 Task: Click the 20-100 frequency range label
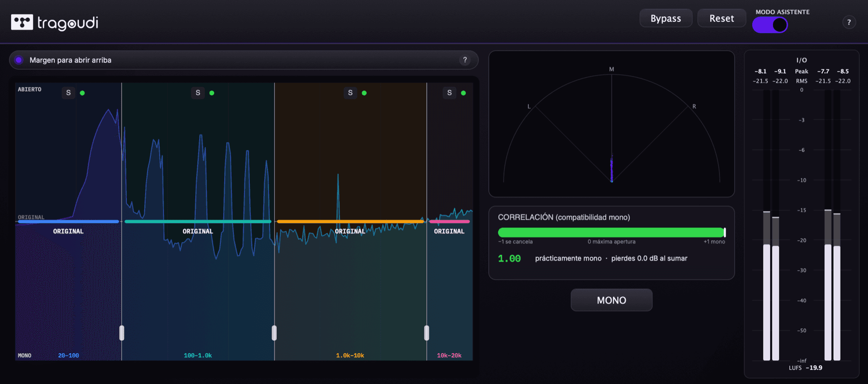(x=68, y=356)
